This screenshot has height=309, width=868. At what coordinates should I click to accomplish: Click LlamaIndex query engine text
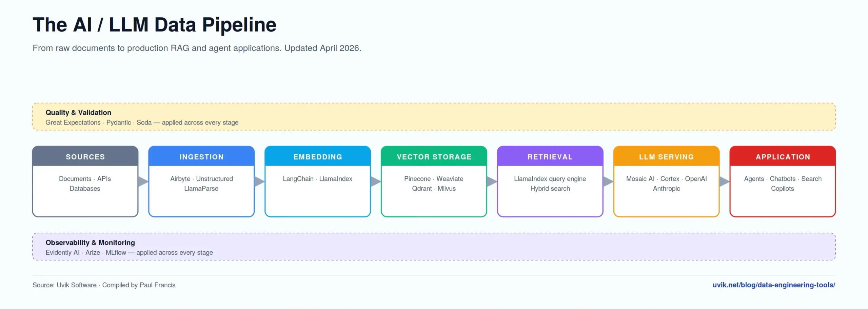tap(550, 179)
